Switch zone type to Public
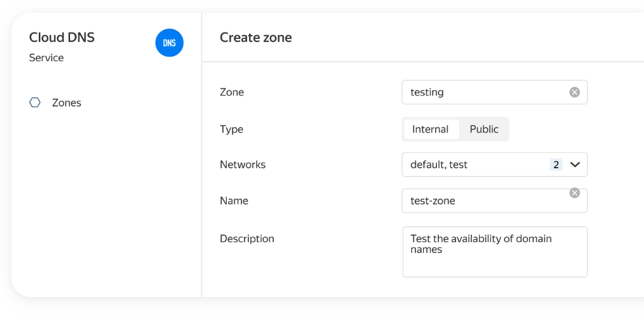 (484, 129)
